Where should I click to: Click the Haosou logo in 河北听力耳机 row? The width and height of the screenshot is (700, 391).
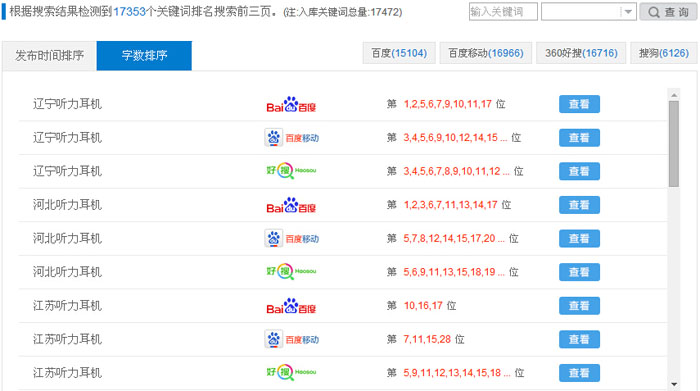point(291,272)
